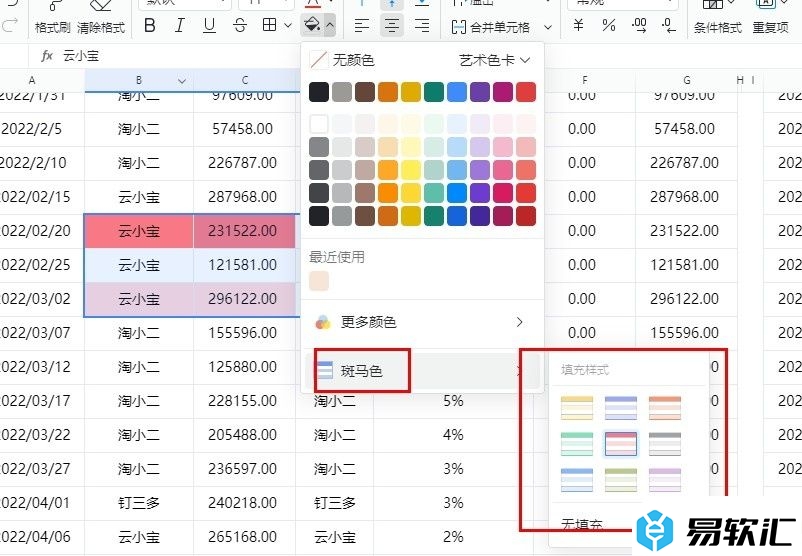Pick the white color swatch
The height and width of the screenshot is (556, 802).
point(319,124)
